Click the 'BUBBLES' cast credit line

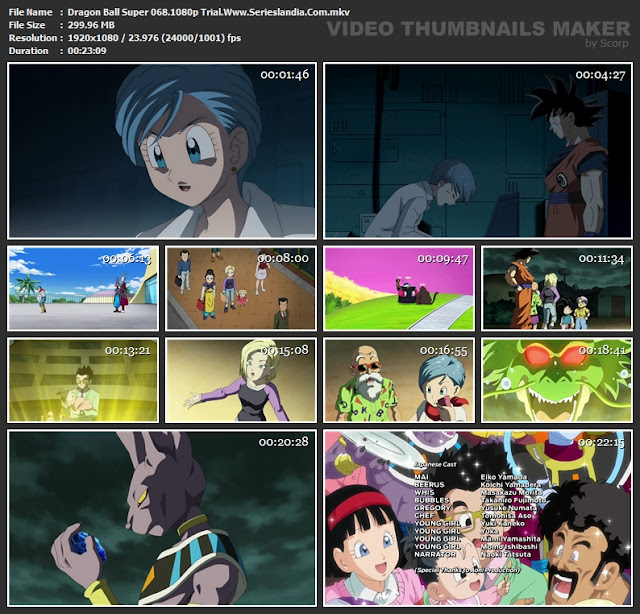pos(431,500)
